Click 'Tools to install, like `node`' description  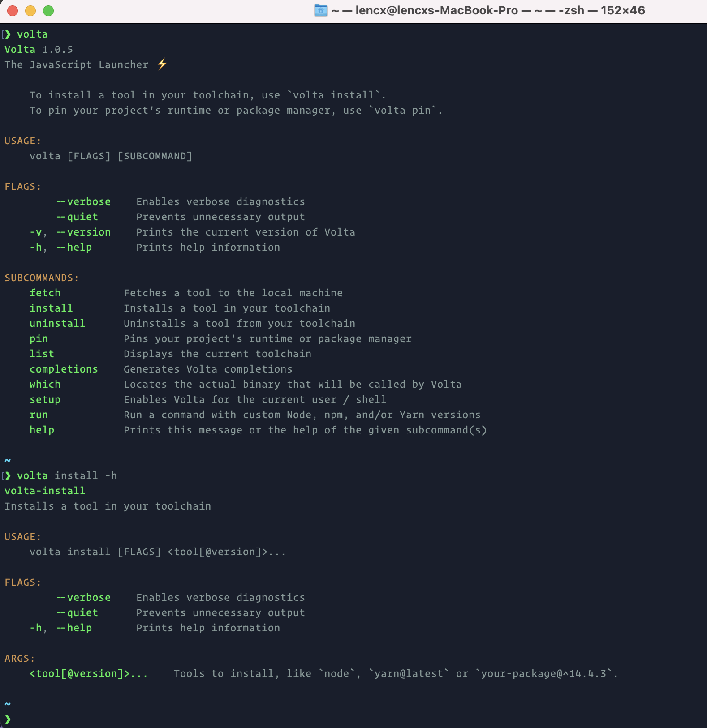point(396,673)
